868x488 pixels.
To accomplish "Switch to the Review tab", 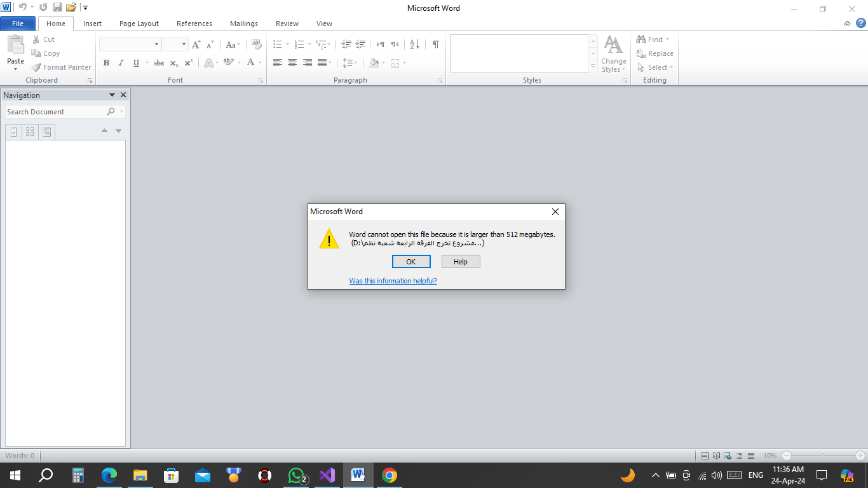I will point(287,24).
